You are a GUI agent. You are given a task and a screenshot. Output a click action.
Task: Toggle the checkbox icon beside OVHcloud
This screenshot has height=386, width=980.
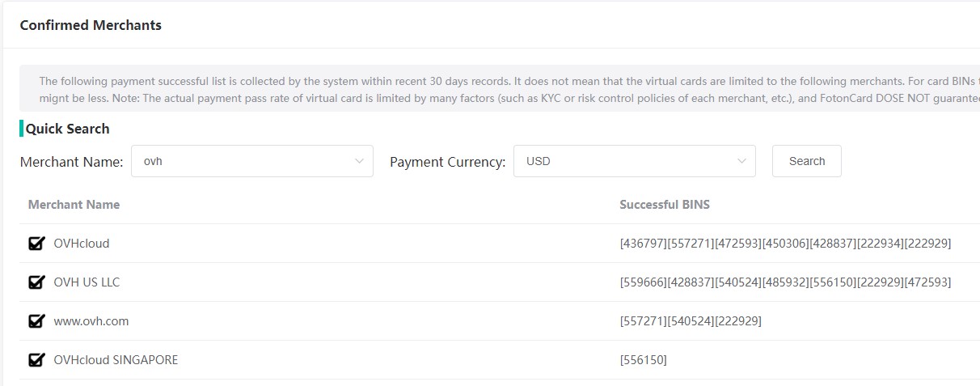point(36,243)
